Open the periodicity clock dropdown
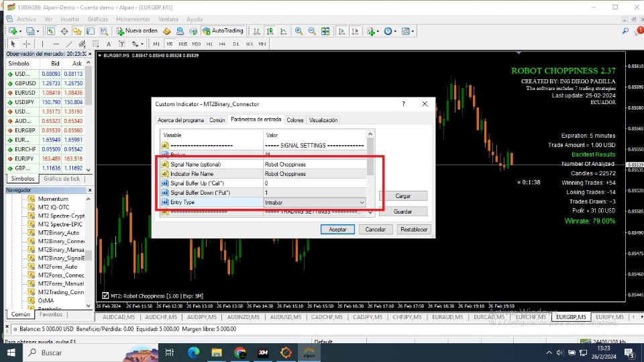 pyautogui.click(x=390, y=32)
